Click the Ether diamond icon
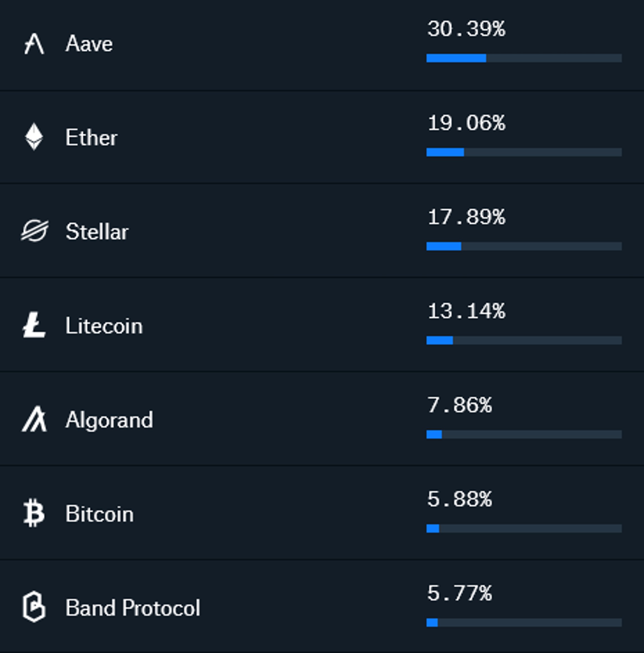The height and width of the screenshot is (653, 644). pos(34,137)
